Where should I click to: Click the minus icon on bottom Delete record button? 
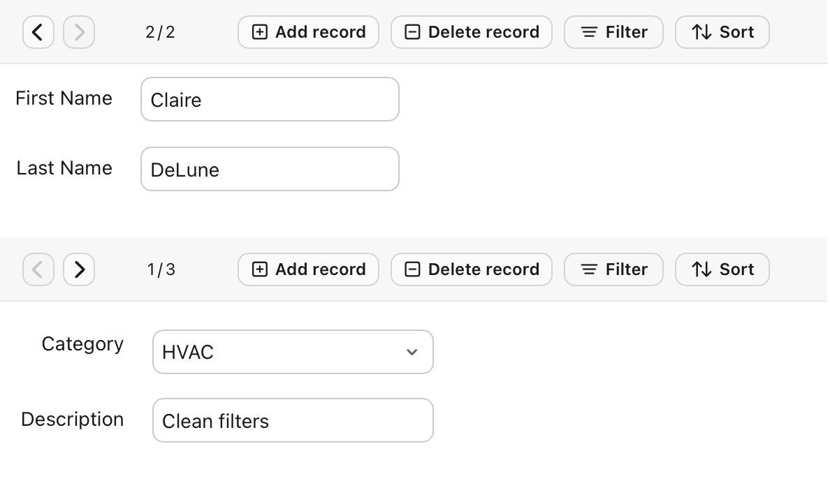(x=412, y=269)
